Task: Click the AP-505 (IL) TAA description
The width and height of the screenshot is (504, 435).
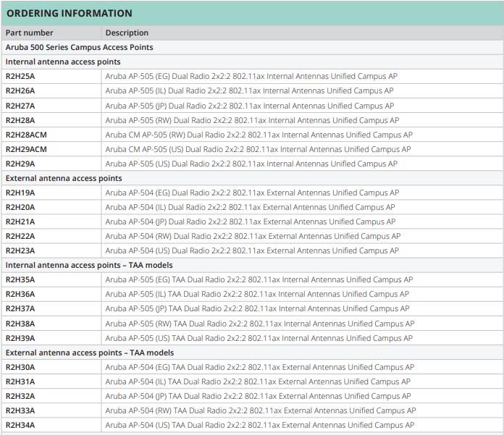Action: tap(257, 295)
